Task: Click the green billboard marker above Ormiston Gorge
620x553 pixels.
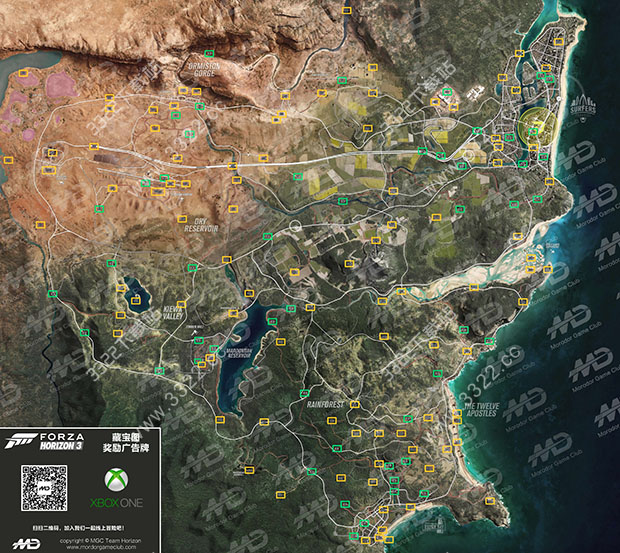Action: (x=209, y=53)
